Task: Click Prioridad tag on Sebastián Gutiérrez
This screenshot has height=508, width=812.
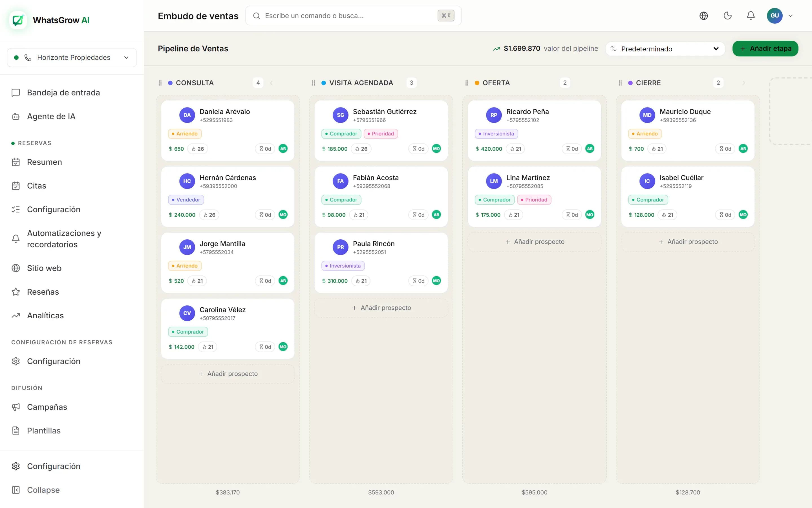Action: 381,134
